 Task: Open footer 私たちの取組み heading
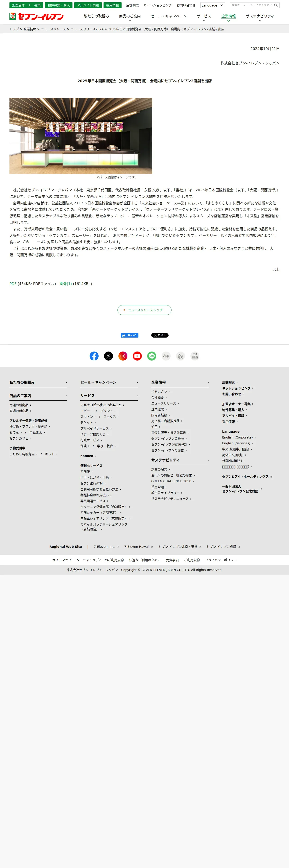pos(38,382)
